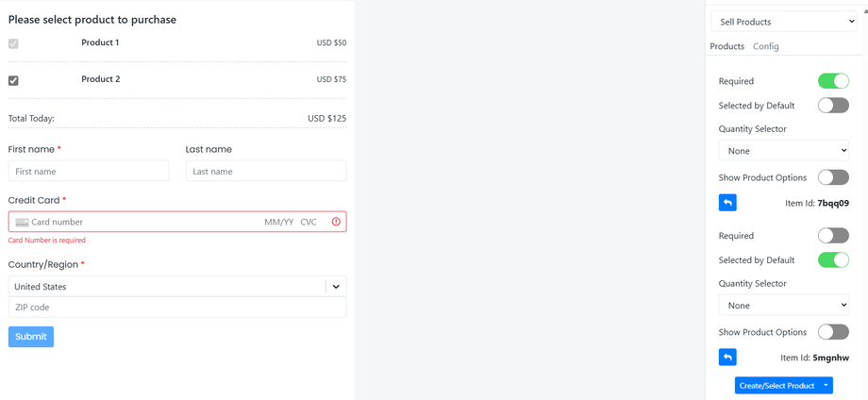Image resolution: width=868 pixels, height=400 pixels.
Task: Select the Products tab
Action: click(x=726, y=46)
